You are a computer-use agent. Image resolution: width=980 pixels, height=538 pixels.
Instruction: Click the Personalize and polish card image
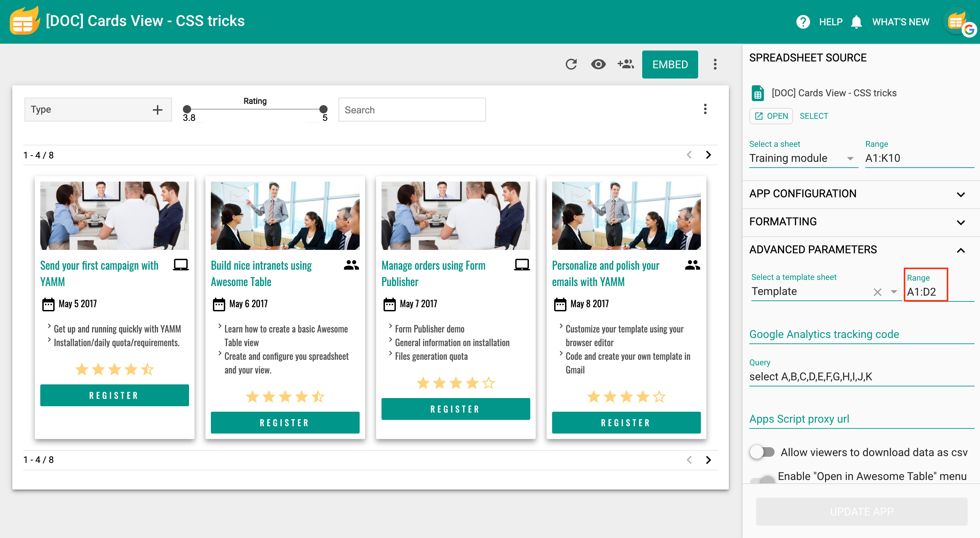(626, 216)
